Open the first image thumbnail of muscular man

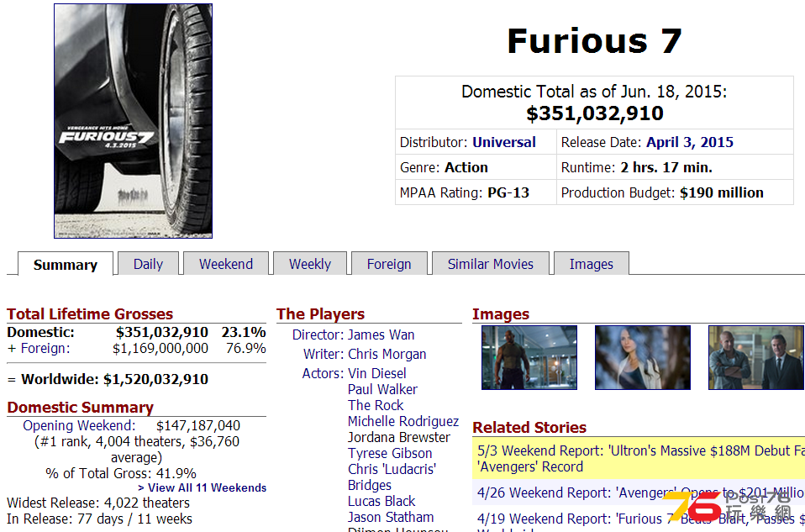click(x=529, y=357)
